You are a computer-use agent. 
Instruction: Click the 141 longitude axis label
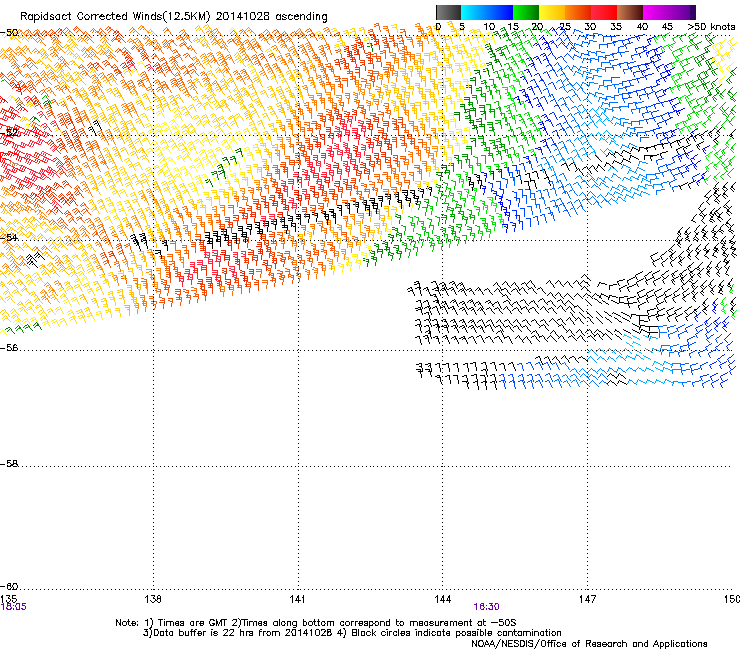coord(297,599)
